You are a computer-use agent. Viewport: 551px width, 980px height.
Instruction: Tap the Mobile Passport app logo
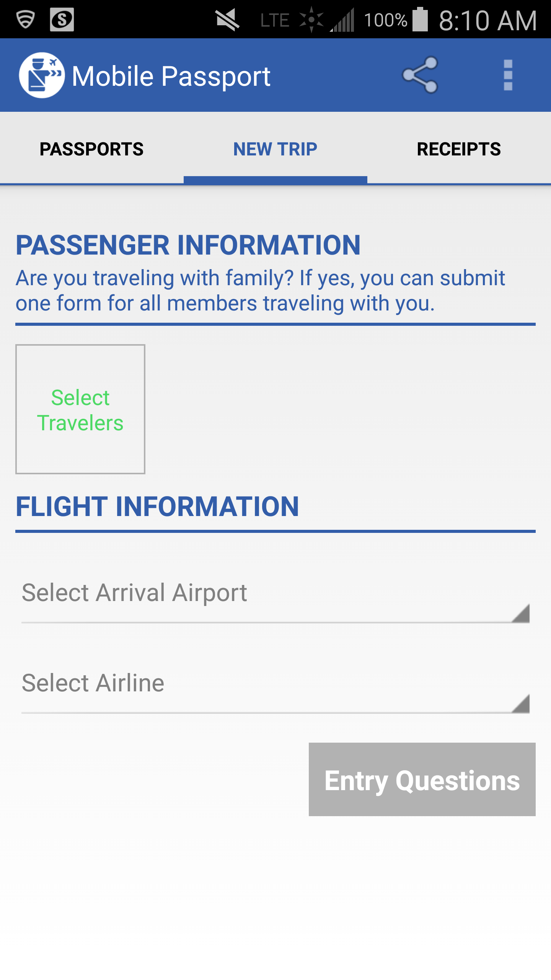(x=42, y=75)
